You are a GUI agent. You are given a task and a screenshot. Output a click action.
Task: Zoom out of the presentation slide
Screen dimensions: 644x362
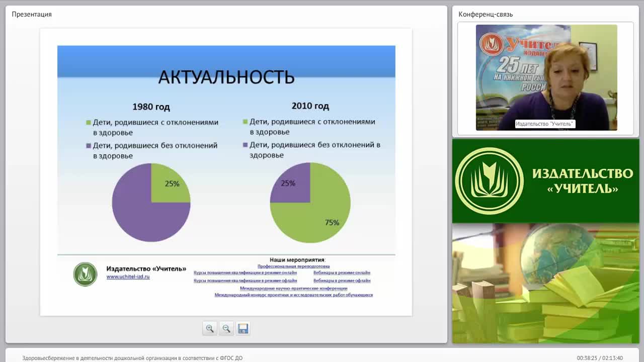(226, 328)
